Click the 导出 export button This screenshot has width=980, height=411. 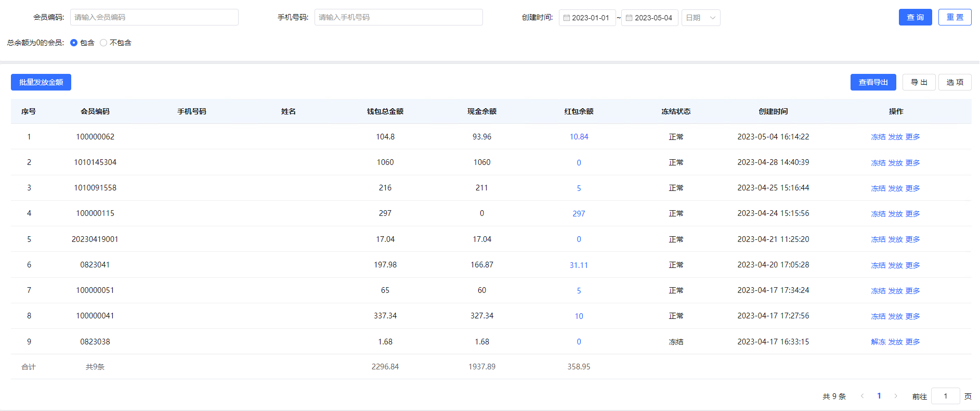coord(919,82)
